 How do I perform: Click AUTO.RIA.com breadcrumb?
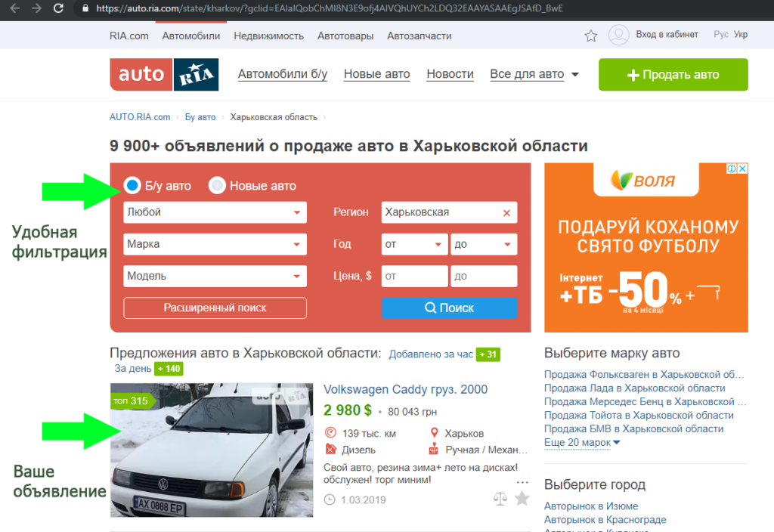click(x=140, y=117)
